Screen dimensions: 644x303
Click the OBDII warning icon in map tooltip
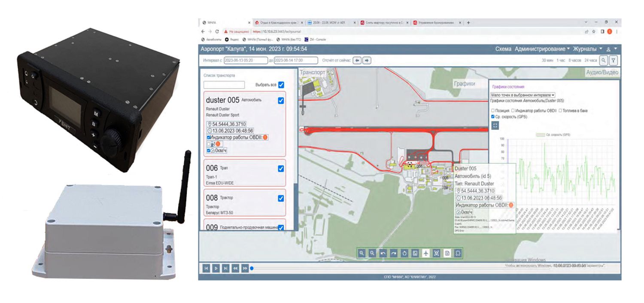tap(511, 205)
